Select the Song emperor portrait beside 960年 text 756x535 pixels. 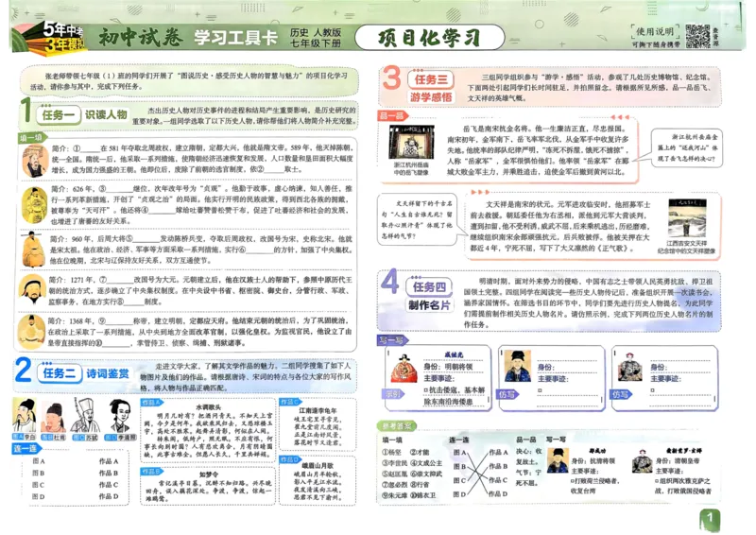[x=34, y=249]
